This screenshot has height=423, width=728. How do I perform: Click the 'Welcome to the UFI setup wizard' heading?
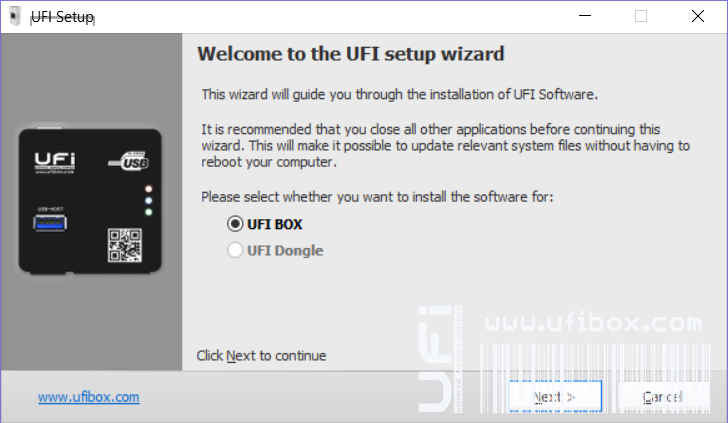[351, 53]
